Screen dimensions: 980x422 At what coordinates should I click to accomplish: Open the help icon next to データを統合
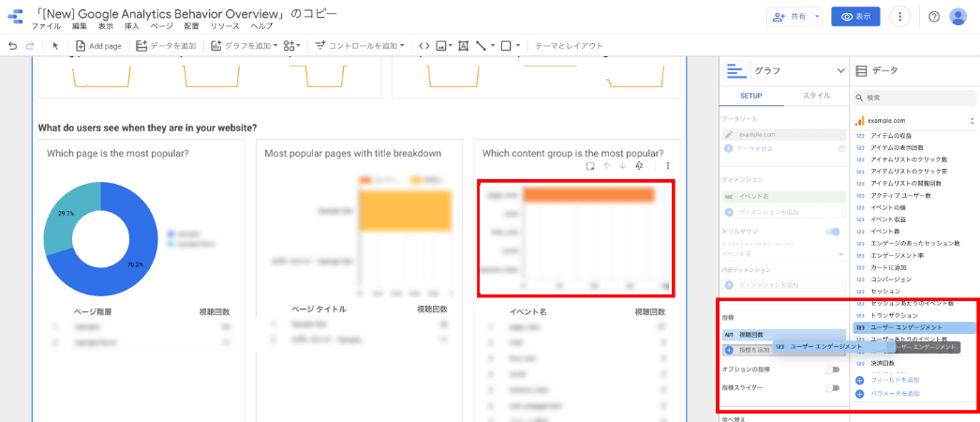(841, 149)
